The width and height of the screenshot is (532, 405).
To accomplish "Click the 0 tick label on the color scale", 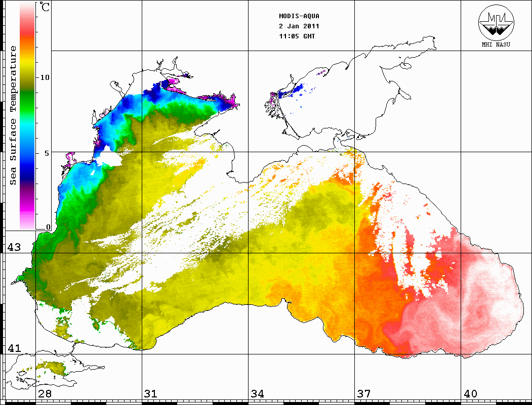I will [48, 227].
